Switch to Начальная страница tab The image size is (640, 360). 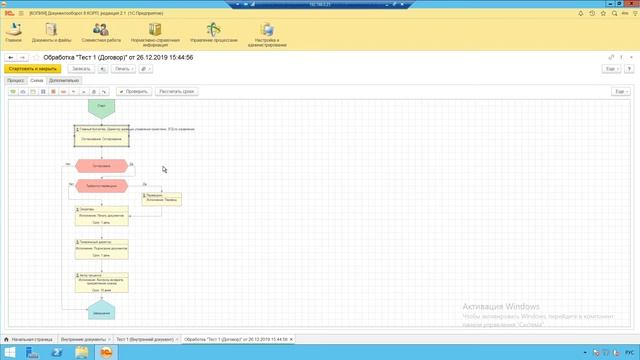29,339
